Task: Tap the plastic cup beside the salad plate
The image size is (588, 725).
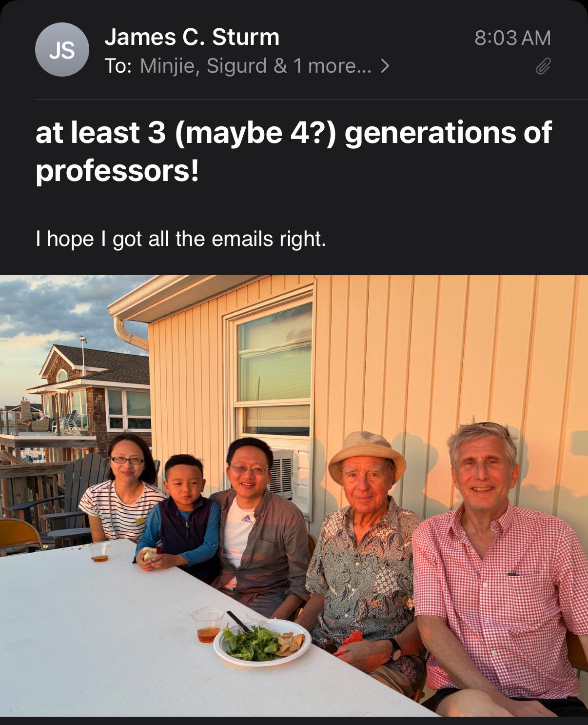Action: click(207, 625)
